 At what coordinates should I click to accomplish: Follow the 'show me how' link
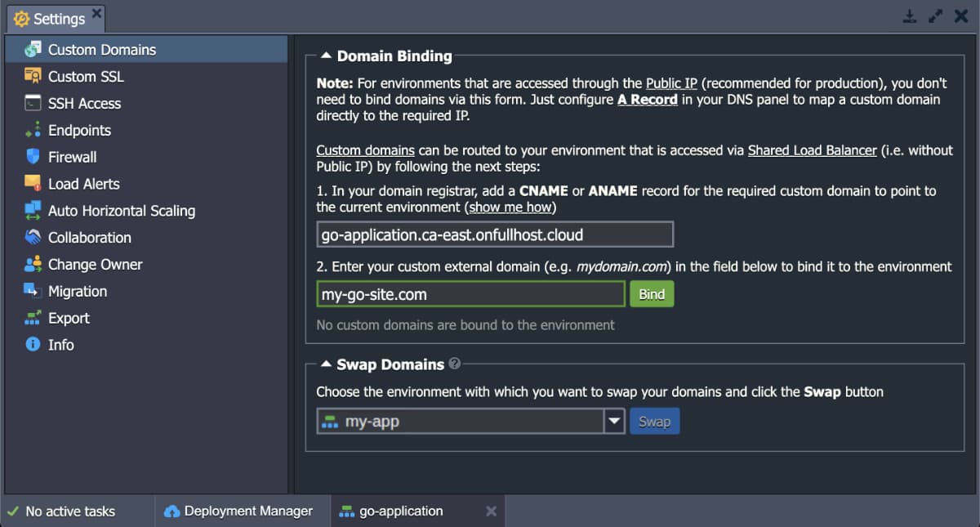510,208
